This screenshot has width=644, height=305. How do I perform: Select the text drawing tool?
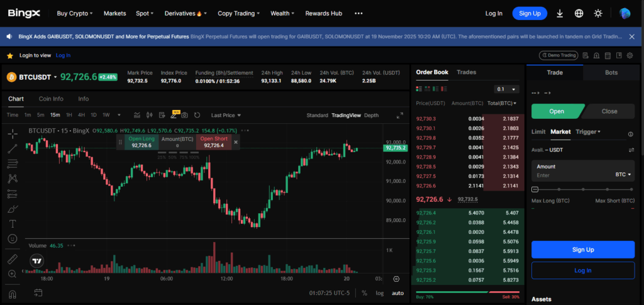[12, 223]
